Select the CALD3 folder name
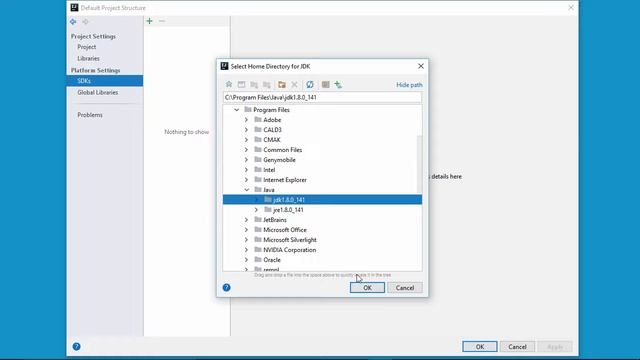Viewport: 640px width, 360px height. pos(272,130)
